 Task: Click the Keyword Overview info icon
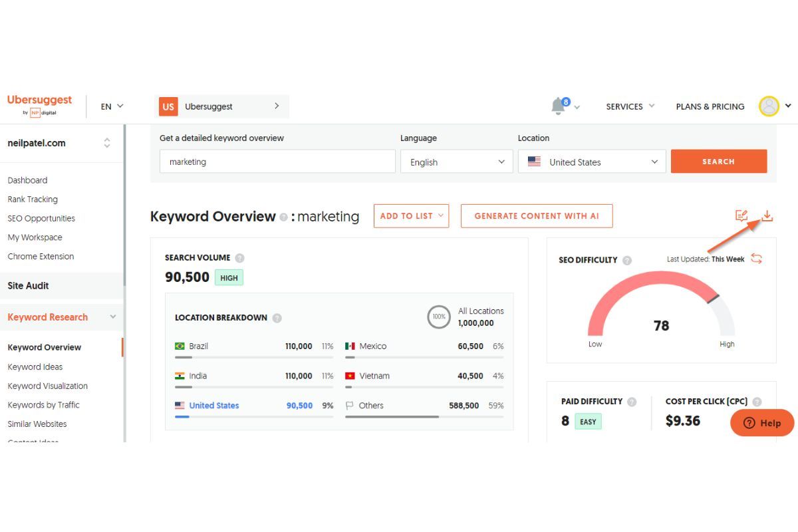point(284,217)
